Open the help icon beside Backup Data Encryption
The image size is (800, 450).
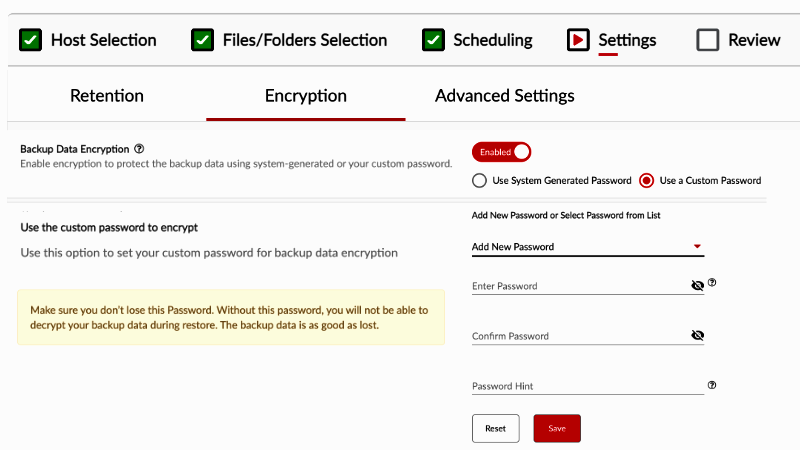(x=139, y=148)
